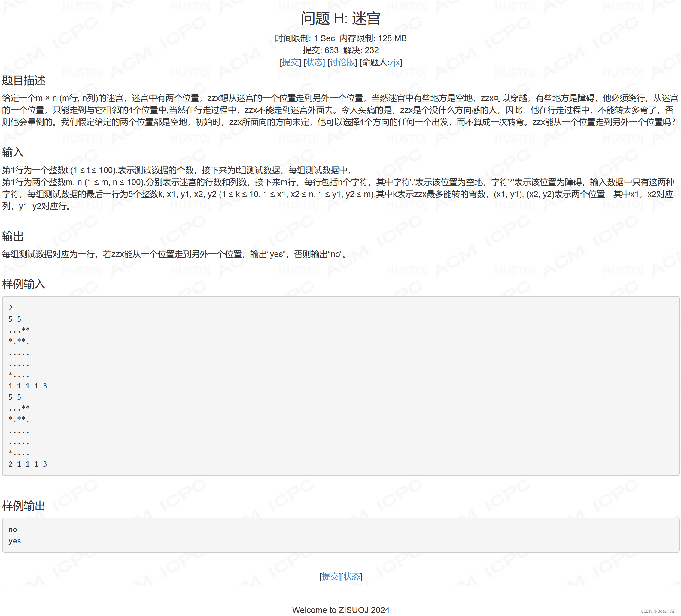681x616 pixels.
Task: Open the top 状态 link
Action: click(x=314, y=62)
